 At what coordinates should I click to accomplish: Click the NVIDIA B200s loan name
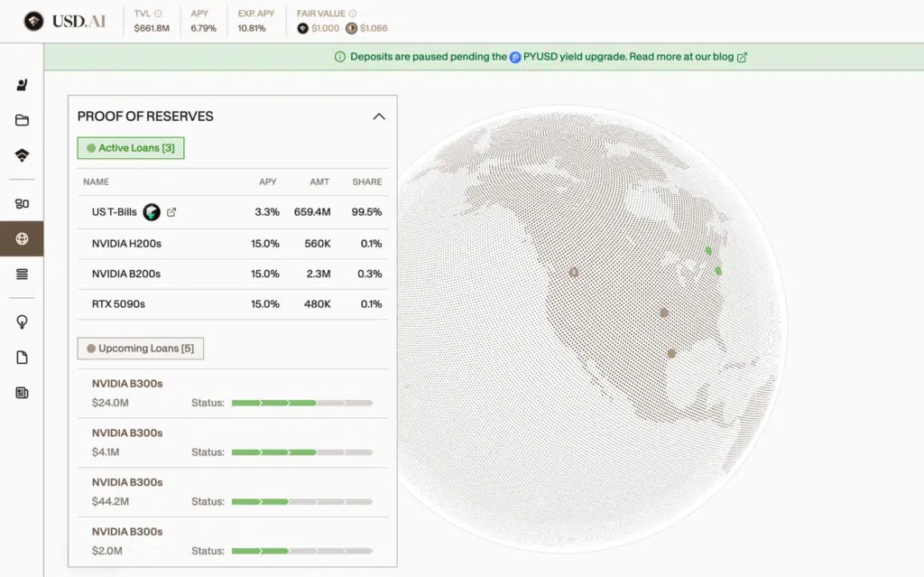click(126, 274)
